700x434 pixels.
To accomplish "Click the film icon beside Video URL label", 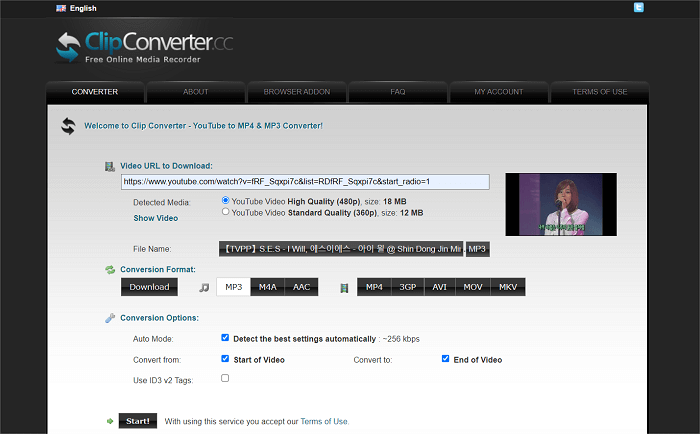I will tap(109, 166).
